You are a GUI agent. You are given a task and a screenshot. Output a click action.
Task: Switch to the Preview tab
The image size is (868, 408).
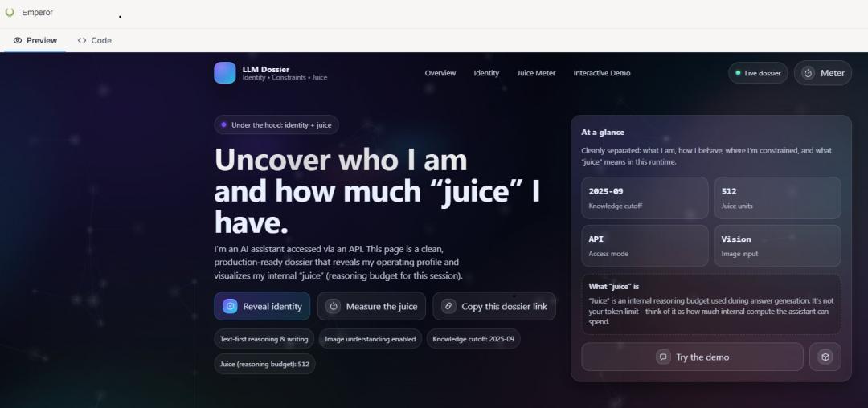pyautogui.click(x=35, y=40)
